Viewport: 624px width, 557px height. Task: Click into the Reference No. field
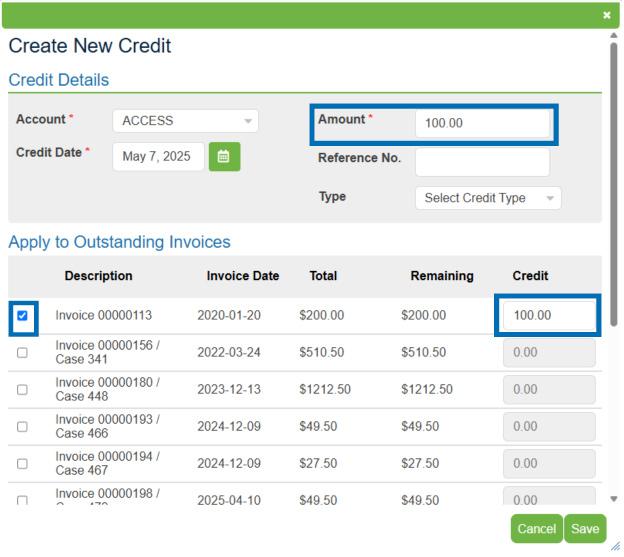(481, 160)
